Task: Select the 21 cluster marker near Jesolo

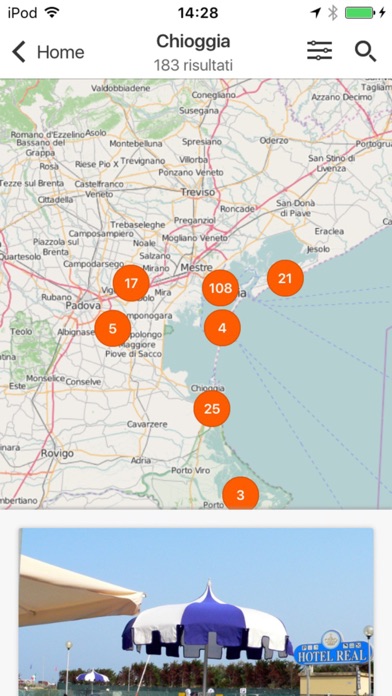Action: (x=285, y=278)
